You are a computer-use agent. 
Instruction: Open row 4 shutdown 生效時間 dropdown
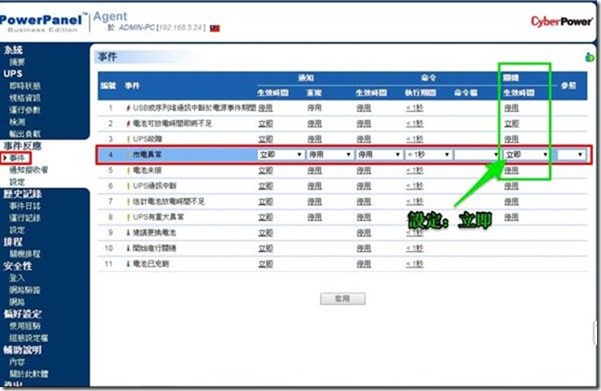point(526,154)
